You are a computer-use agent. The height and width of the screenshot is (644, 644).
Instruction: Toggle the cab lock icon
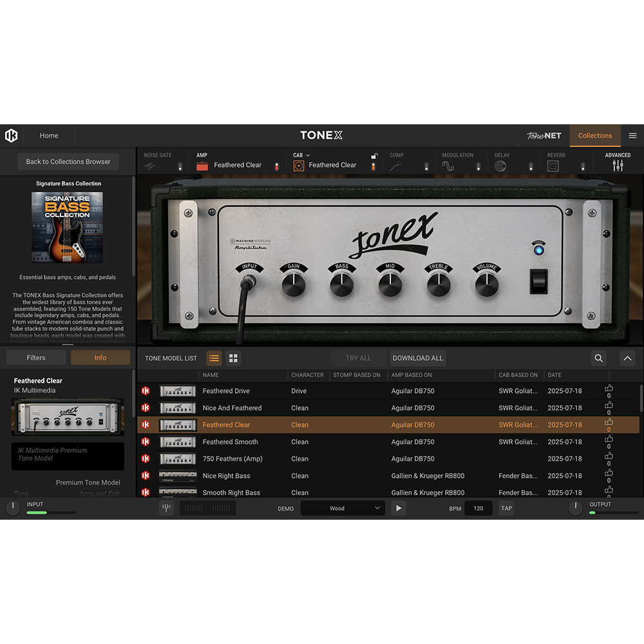pos(374,156)
